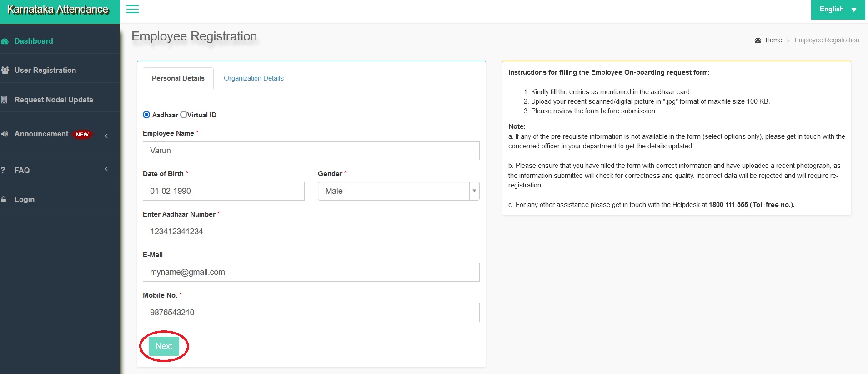The image size is (868, 374).
Task: Click the Mobile No. input field
Action: click(311, 313)
